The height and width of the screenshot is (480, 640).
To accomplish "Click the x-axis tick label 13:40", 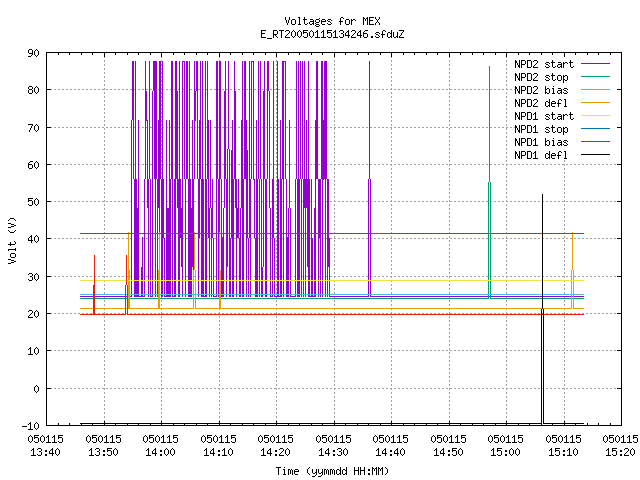I will coord(46,452).
